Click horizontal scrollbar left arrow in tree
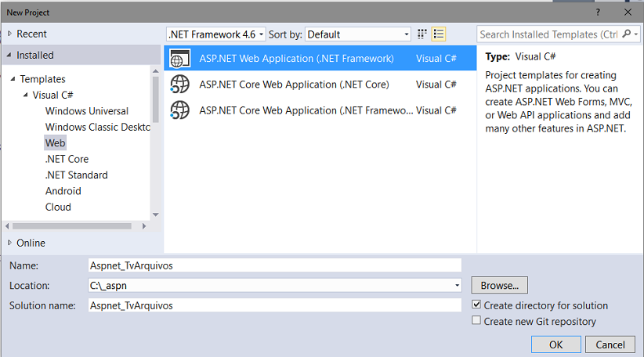Image resolution: width=644 pixels, height=357 pixels. click(x=7, y=226)
